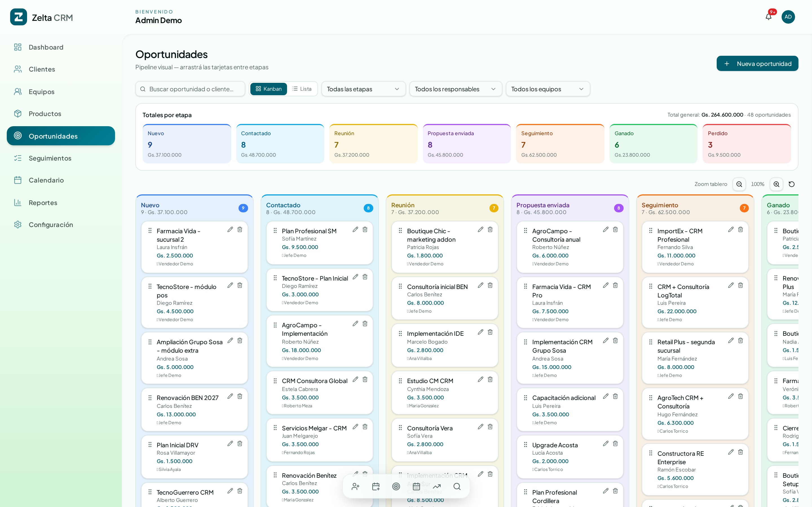Click add-client icon in floating toolbar

(x=356, y=486)
